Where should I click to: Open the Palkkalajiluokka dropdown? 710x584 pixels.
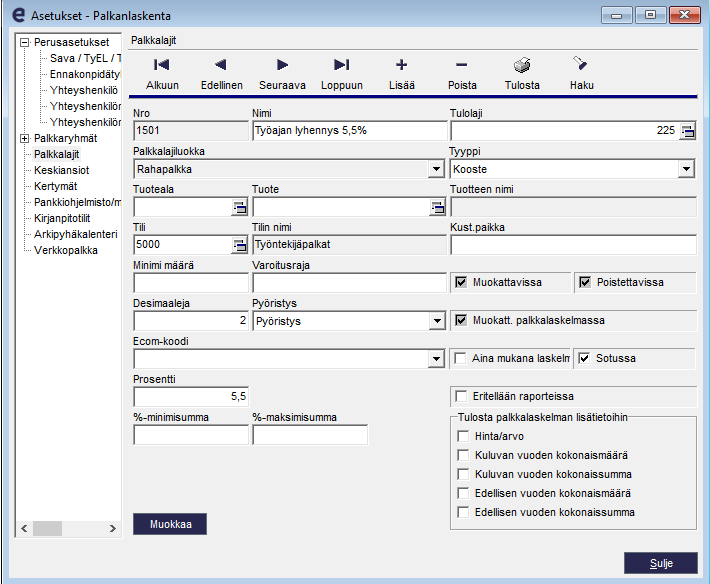click(436, 169)
